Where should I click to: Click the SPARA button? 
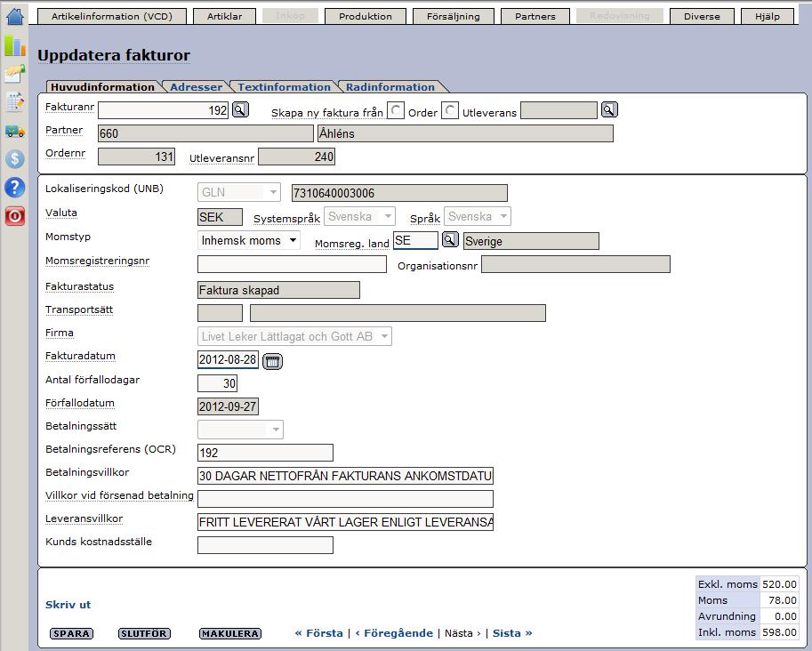(x=71, y=633)
